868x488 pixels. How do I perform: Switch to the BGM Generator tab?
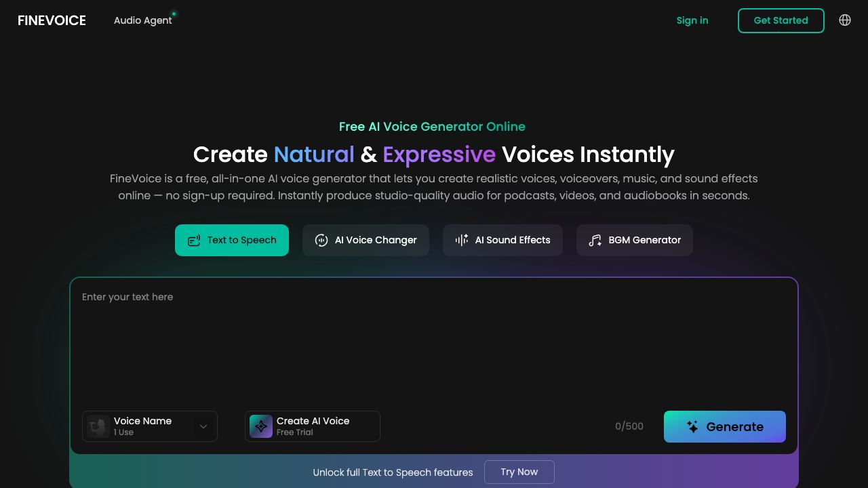pos(635,240)
